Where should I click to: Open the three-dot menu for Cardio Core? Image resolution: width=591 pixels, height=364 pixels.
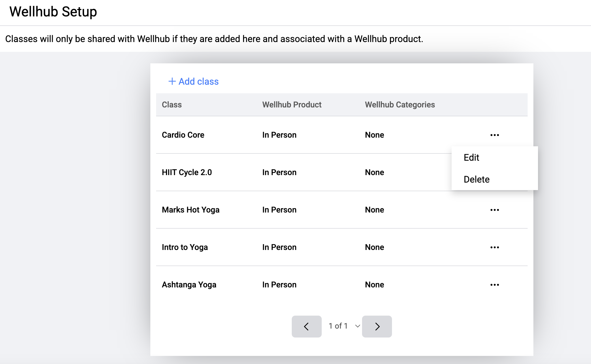(x=495, y=135)
